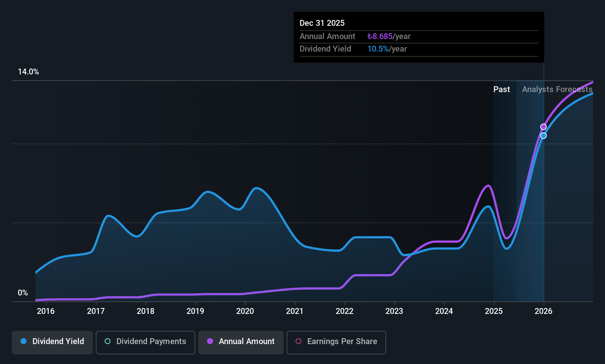The image size is (605, 364).
Task: Click the 2020 x-axis year label
Action: (x=245, y=311)
